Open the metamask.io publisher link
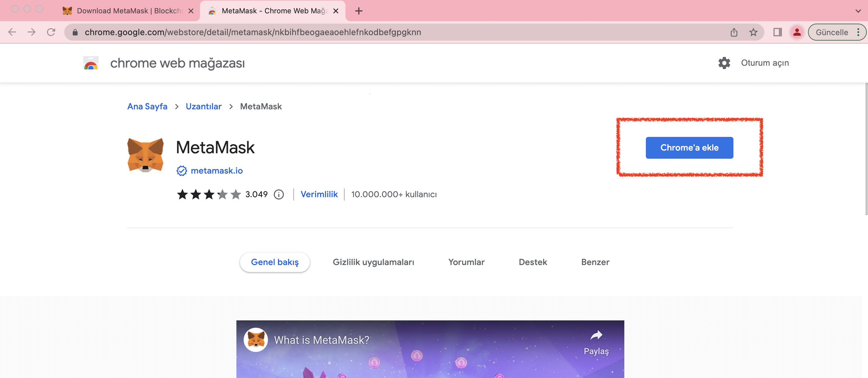Viewport: 868px width, 378px height. point(217,171)
